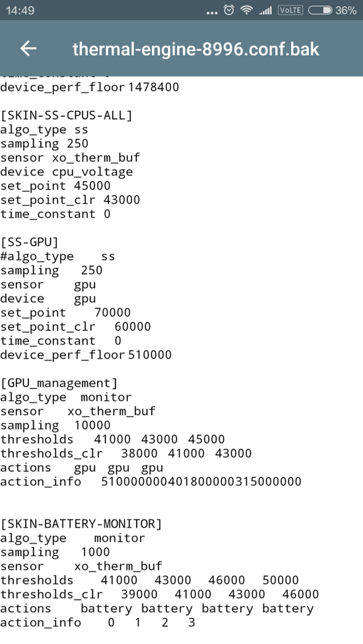Tap the actions battery battery line
Screen dimensions: 363x644
pyautogui.click(x=157, y=608)
